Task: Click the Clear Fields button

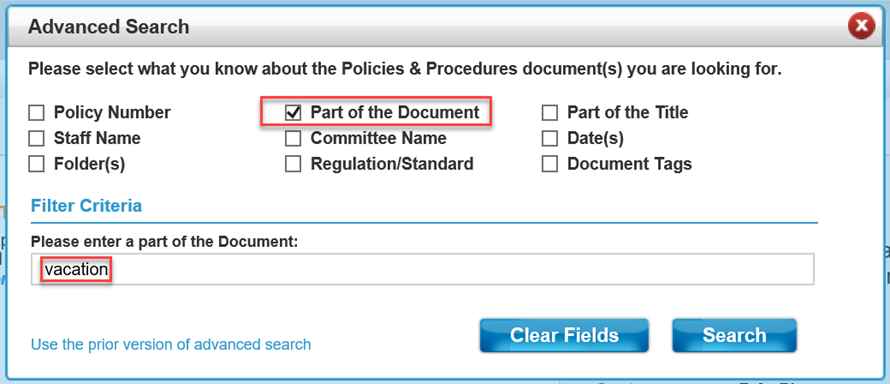Action: point(564,335)
